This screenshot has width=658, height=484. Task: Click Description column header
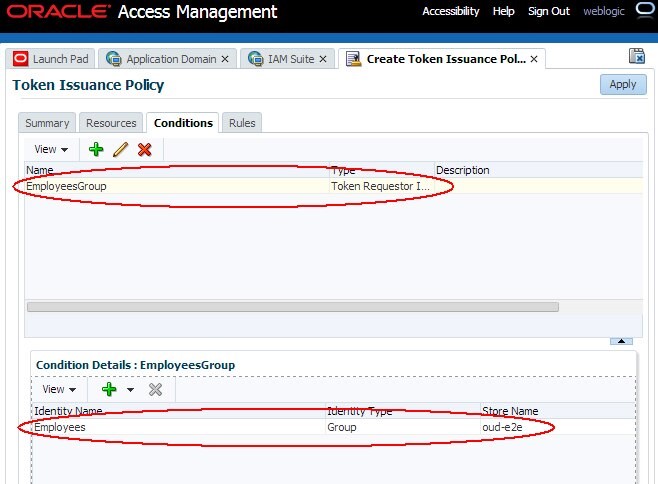[538, 170]
